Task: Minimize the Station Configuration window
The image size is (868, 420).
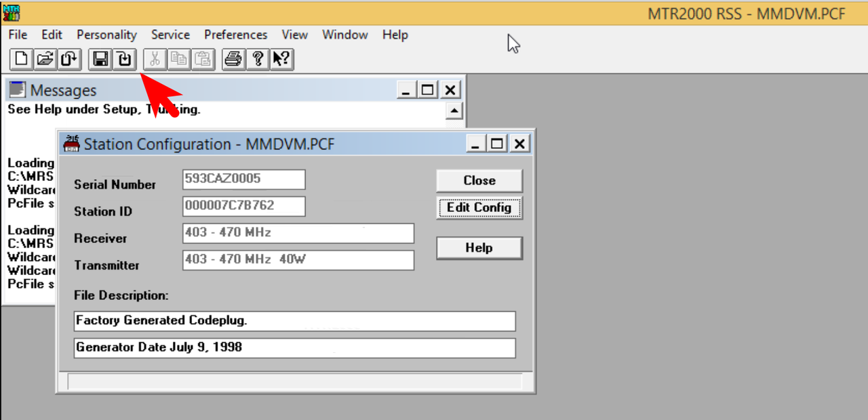Action: click(476, 144)
